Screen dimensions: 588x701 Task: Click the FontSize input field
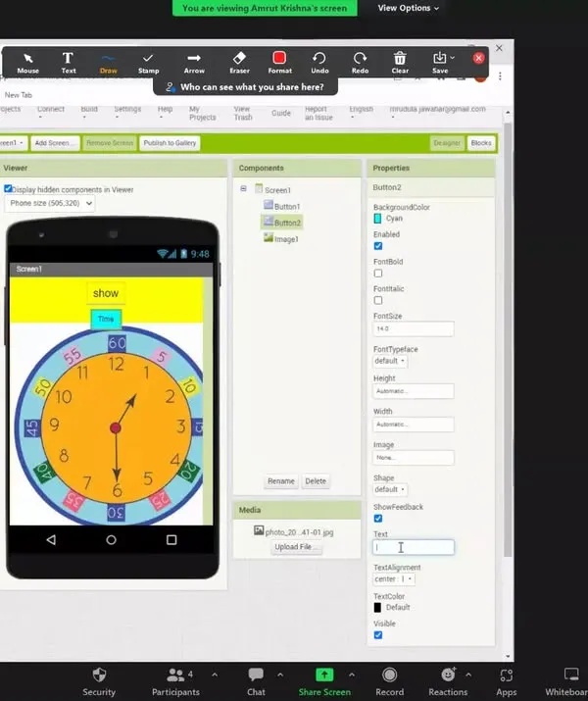coord(414,328)
